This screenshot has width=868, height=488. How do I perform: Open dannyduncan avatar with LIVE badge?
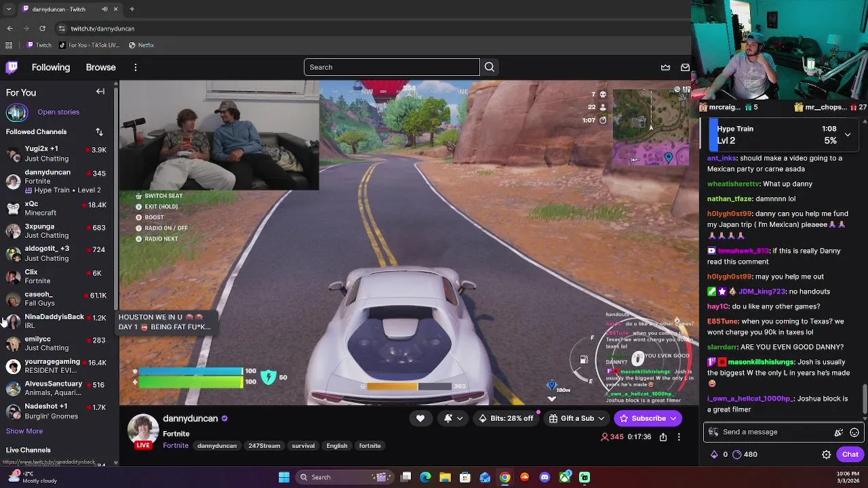point(143,432)
